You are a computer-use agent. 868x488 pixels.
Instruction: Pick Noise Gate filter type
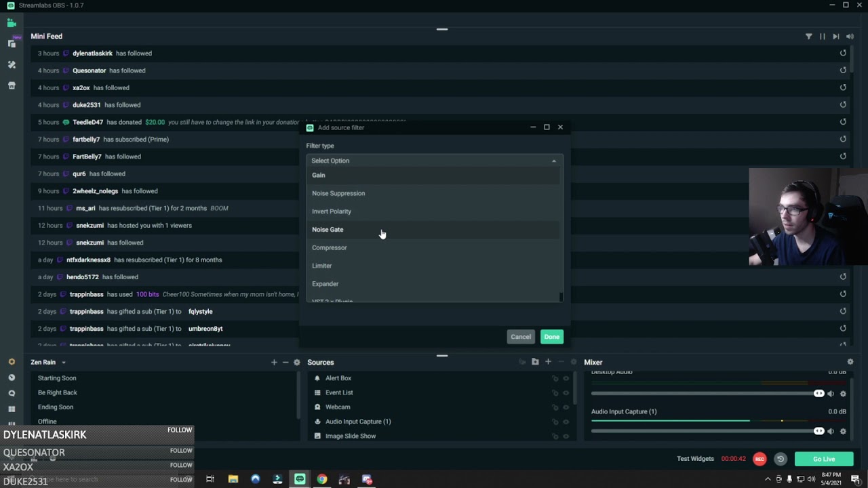click(x=434, y=229)
